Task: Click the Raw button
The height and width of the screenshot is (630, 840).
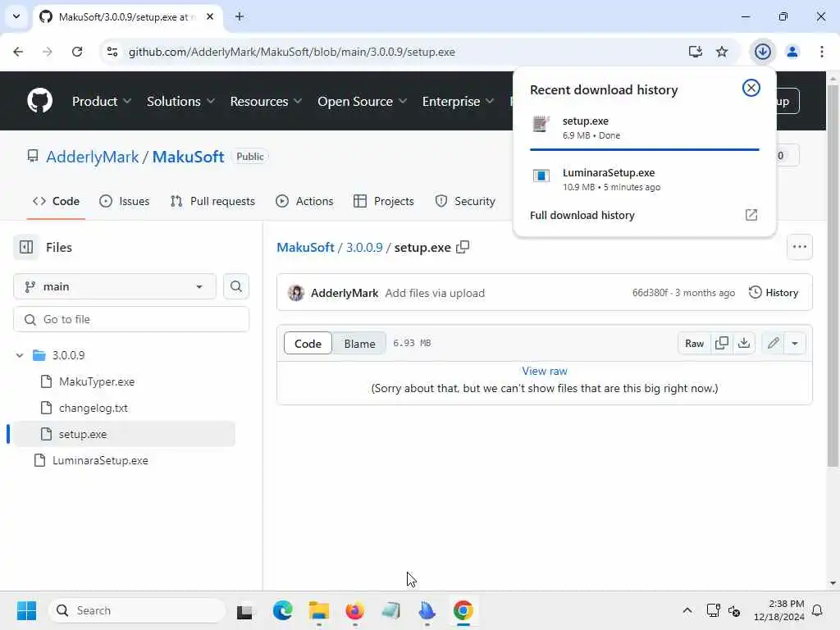Action: [694, 344]
